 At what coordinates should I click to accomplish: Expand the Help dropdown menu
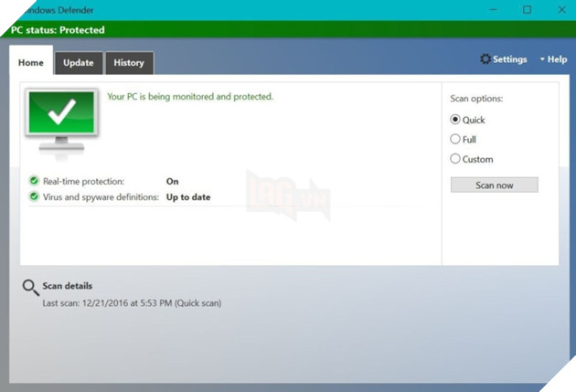click(x=553, y=59)
